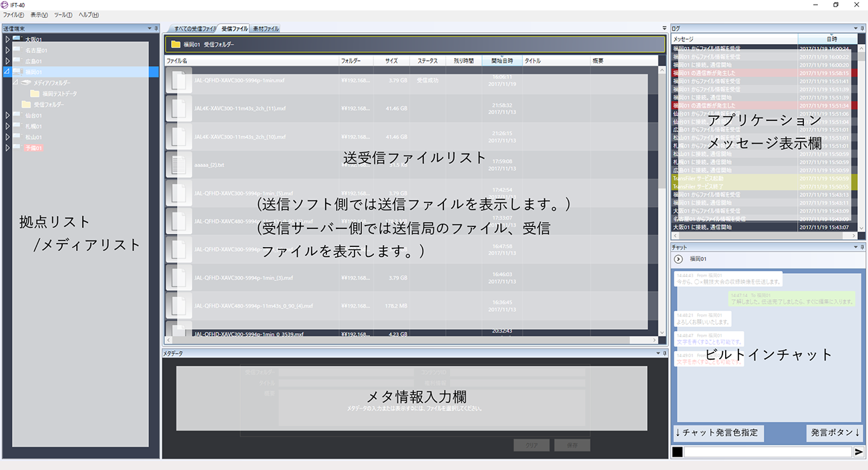Open the ログ panel options dropdown arrow

(855, 28)
